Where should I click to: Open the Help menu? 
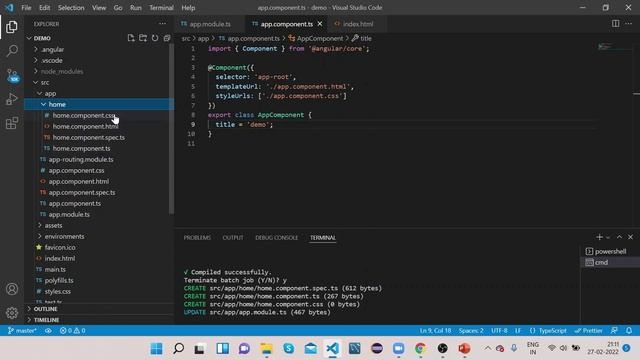tap(188, 8)
